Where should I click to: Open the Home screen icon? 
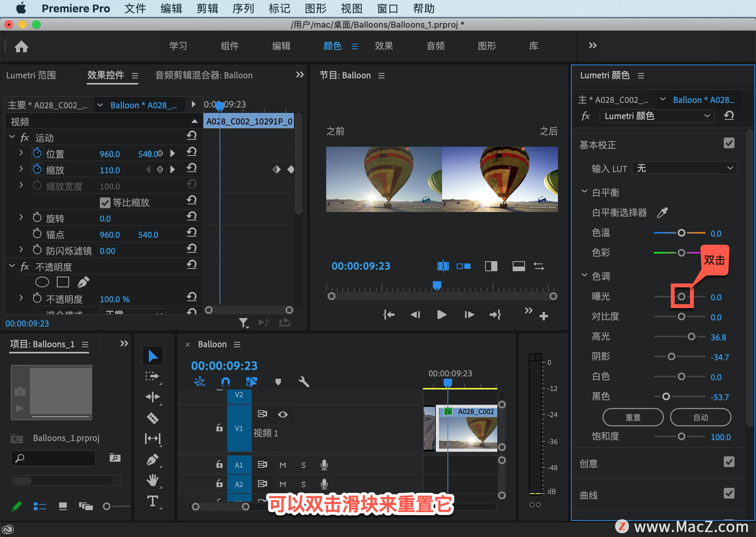point(21,46)
